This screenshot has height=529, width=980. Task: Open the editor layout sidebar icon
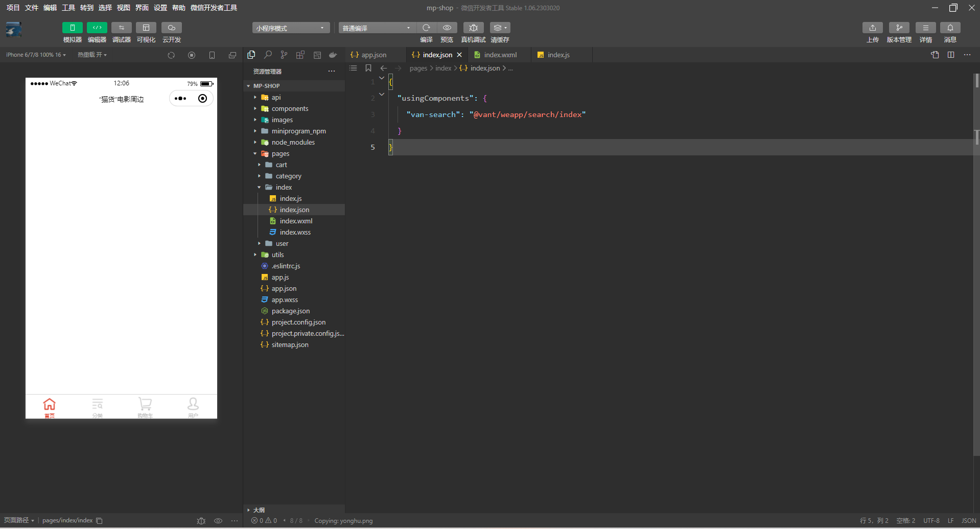pos(317,55)
